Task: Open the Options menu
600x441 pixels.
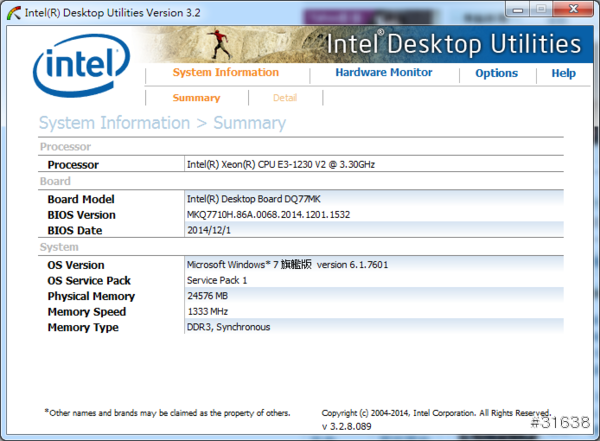Action: pos(496,73)
